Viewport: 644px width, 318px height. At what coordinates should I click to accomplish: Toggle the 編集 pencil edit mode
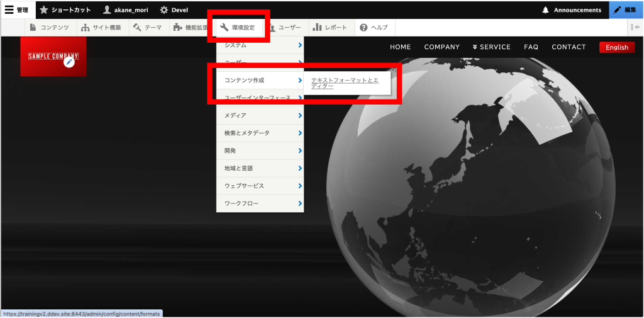pyautogui.click(x=618, y=9)
